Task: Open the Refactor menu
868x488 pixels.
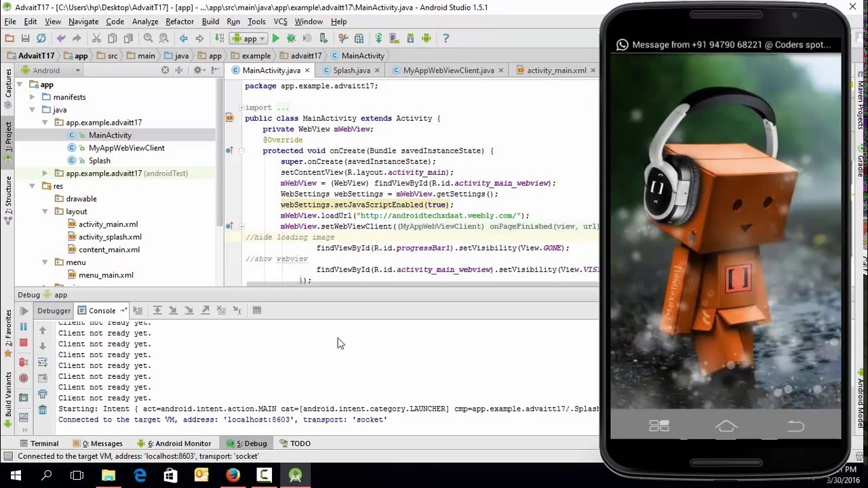Action: point(180,22)
